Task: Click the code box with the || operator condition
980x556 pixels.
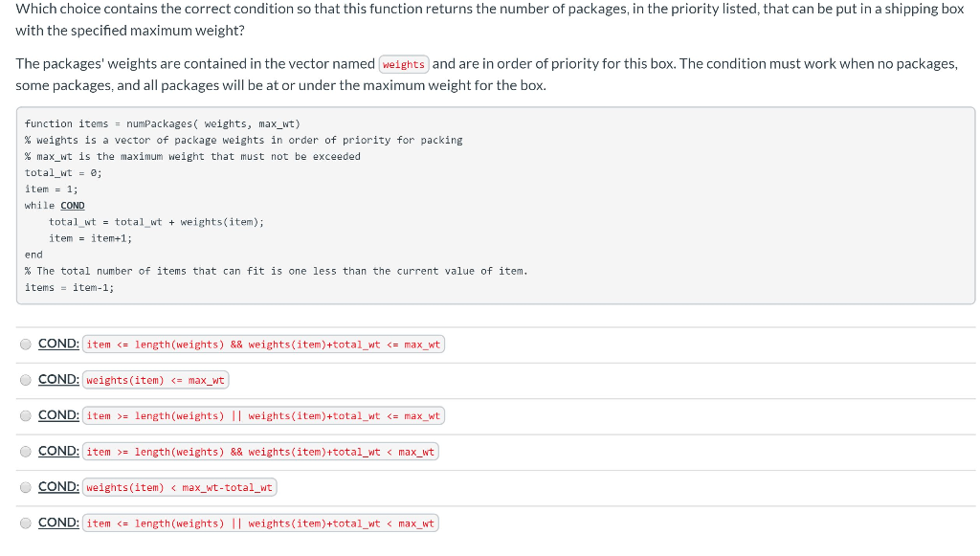Action: (262, 415)
